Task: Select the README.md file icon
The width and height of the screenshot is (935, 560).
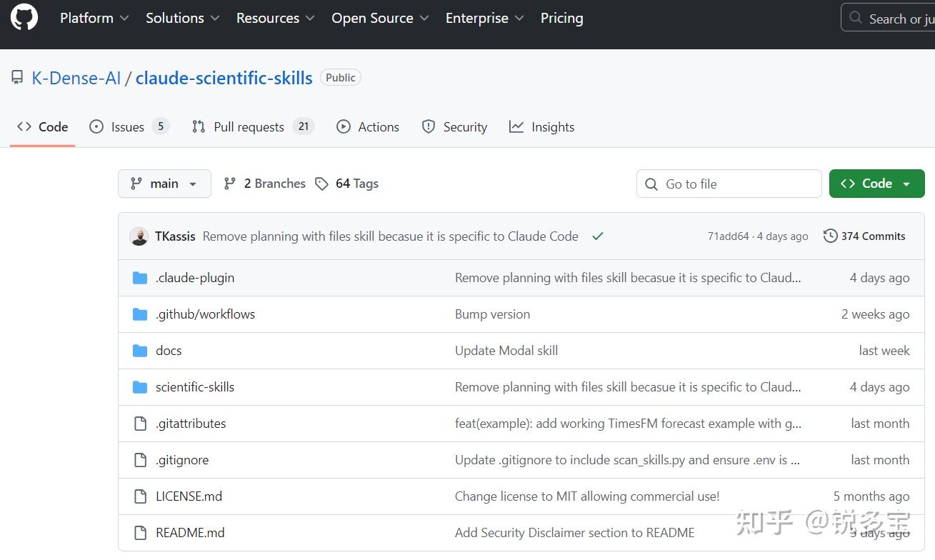Action: coord(140,533)
